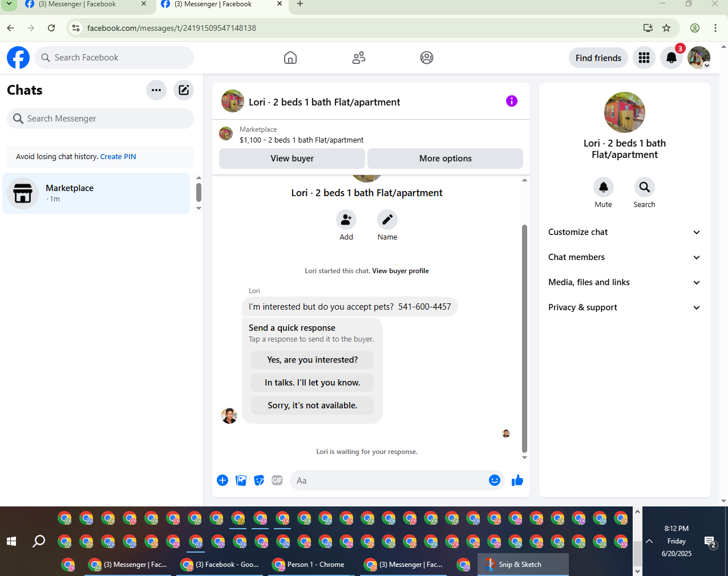Open Windows Start menu
728x576 pixels.
(11, 541)
